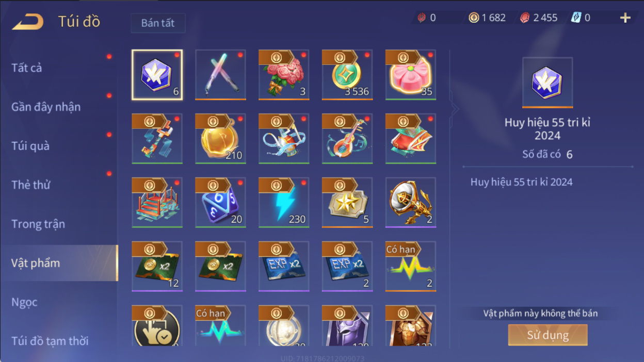Select the blue lightning bolt item
Screen dimensions: 644x362
pyautogui.click(x=284, y=203)
